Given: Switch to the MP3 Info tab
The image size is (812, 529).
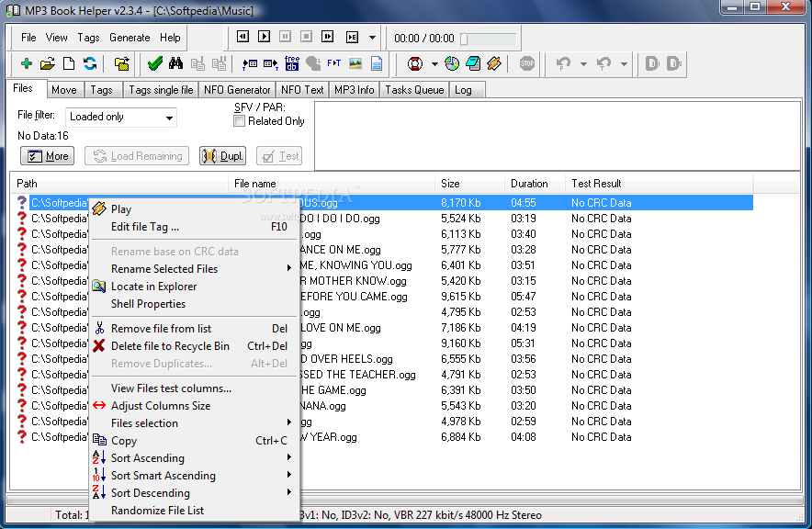Looking at the screenshot, I should (x=355, y=90).
